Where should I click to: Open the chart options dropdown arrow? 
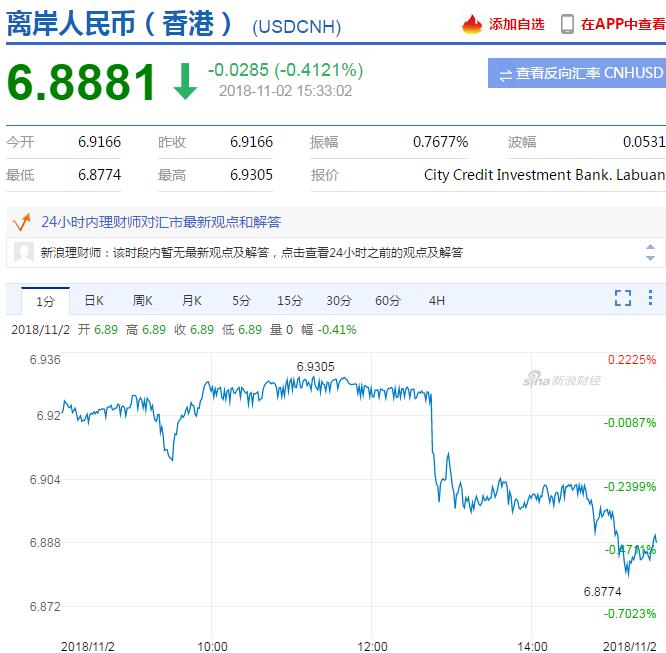click(x=653, y=298)
